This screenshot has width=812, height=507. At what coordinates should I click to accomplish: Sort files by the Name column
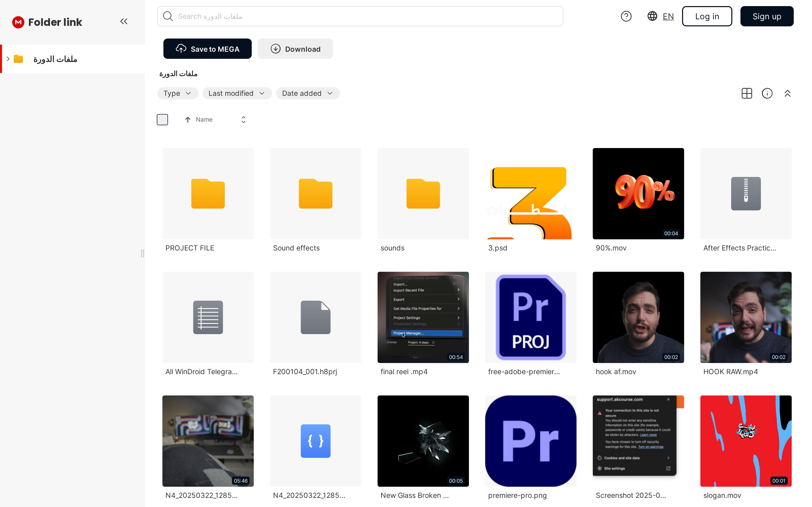204,120
